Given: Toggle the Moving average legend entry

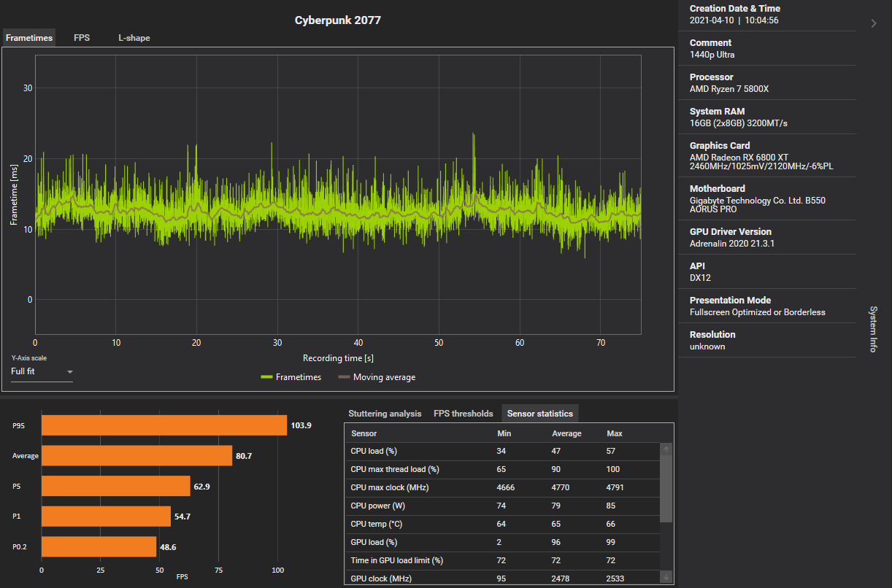Looking at the screenshot, I should pos(377,377).
